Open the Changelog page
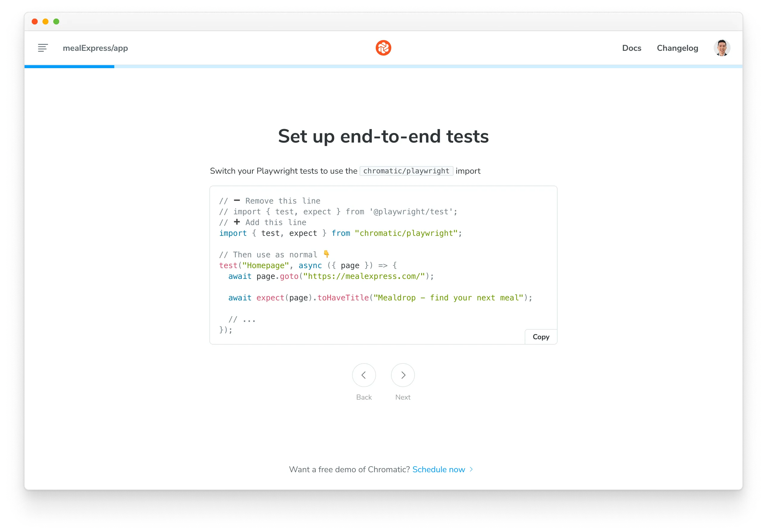Image resolution: width=767 pixels, height=532 pixels. point(677,48)
